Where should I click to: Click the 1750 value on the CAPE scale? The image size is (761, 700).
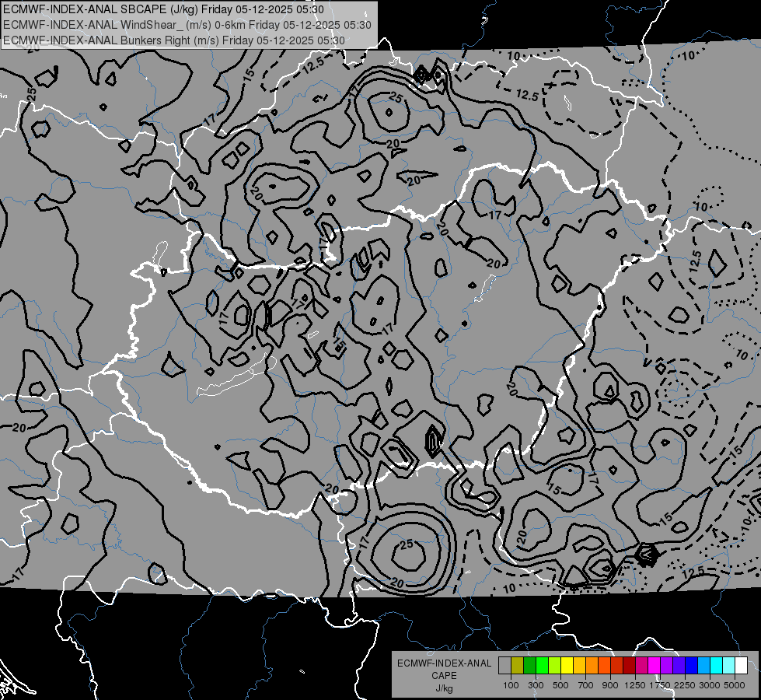click(x=660, y=685)
